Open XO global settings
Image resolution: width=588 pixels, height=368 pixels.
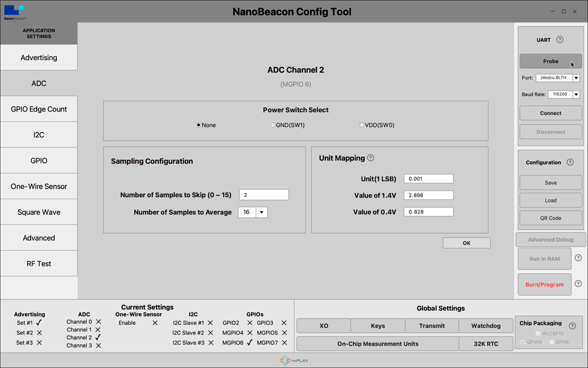(324, 326)
